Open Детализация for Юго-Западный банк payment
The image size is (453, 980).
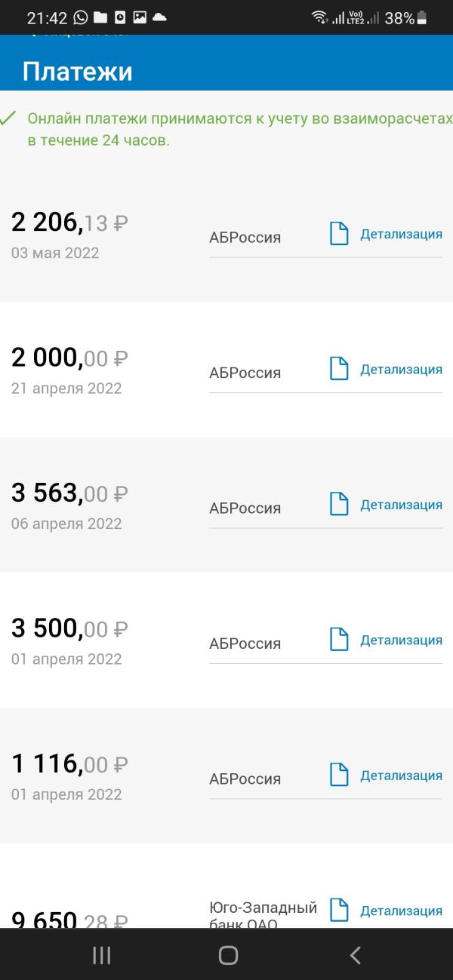[401, 911]
